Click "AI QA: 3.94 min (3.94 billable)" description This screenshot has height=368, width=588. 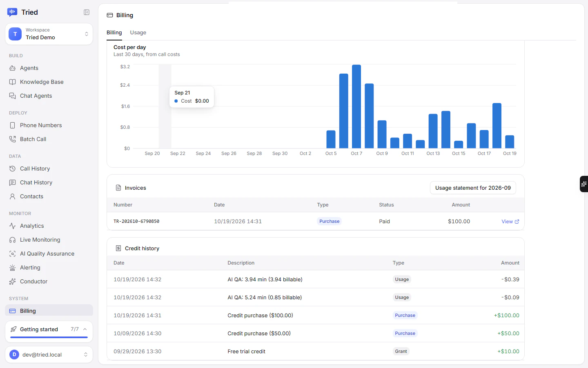coord(265,279)
